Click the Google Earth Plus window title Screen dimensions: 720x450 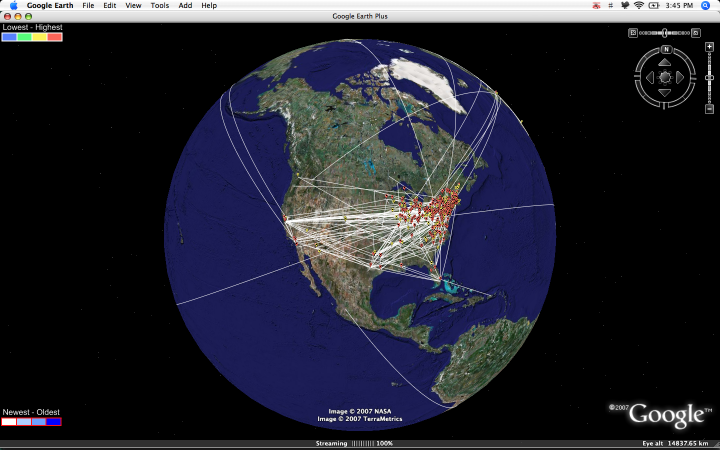click(x=360, y=16)
